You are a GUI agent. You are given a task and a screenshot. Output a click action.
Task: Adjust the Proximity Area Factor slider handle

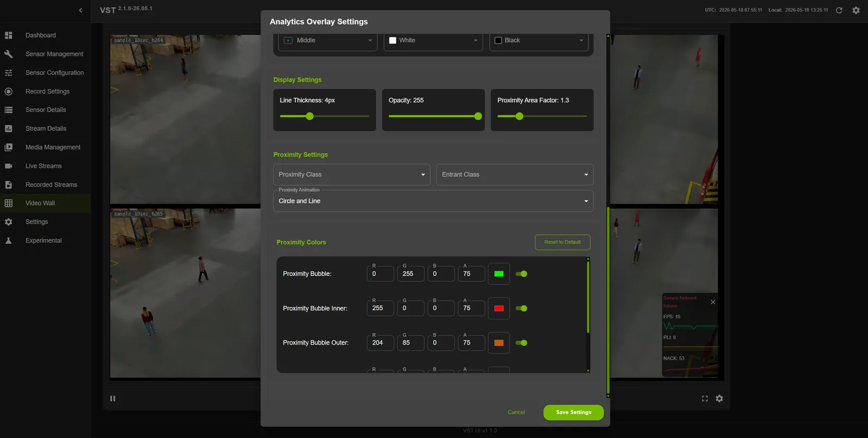tap(519, 116)
